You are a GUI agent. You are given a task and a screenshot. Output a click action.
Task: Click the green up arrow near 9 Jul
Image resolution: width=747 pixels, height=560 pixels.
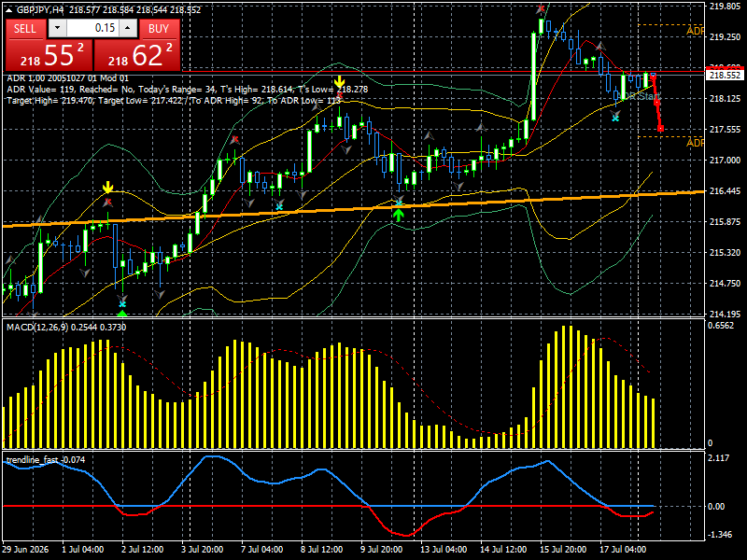pyautogui.click(x=399, y=216)
